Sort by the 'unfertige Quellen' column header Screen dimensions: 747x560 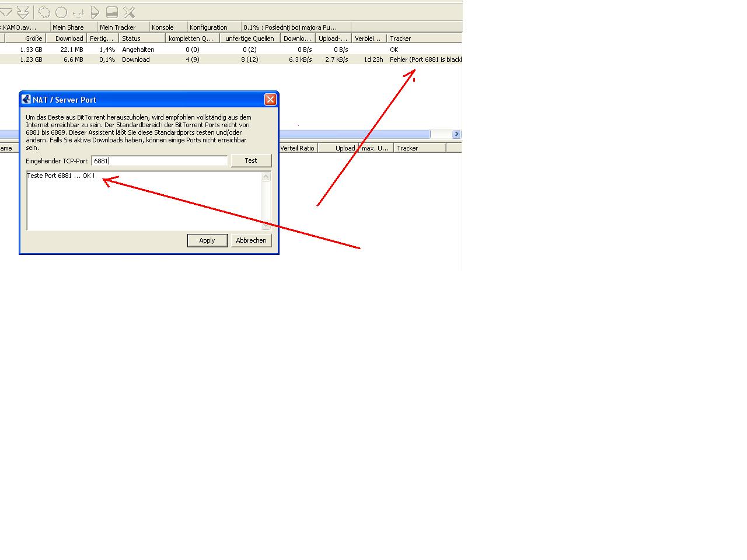pyautogui.click(x=250, y=38)
